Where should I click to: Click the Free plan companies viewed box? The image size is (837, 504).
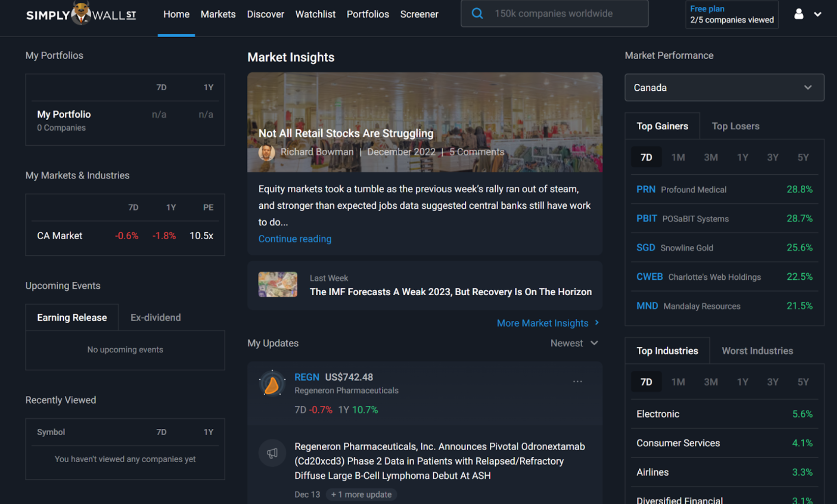coord(732,14)
